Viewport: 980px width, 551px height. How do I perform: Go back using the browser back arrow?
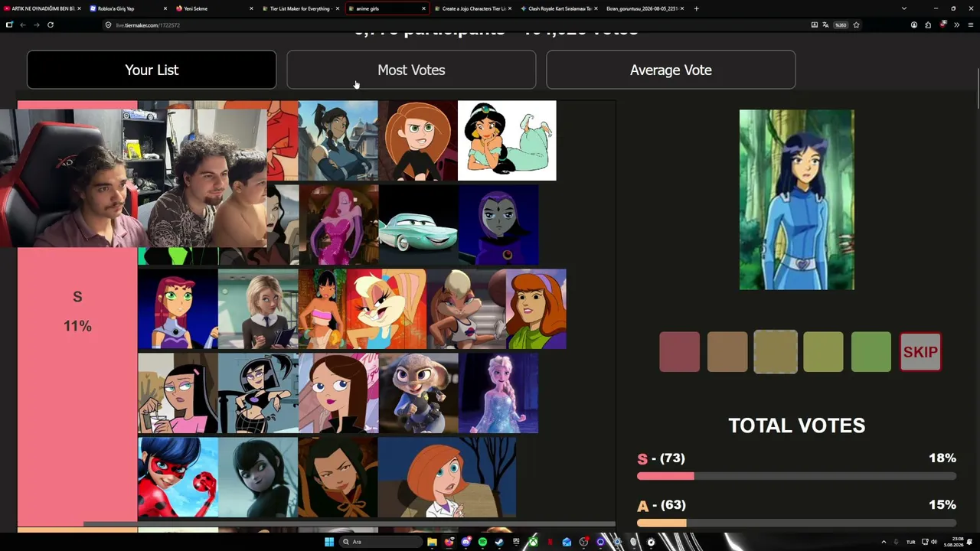pyautogui.click(x=22, y=24)
